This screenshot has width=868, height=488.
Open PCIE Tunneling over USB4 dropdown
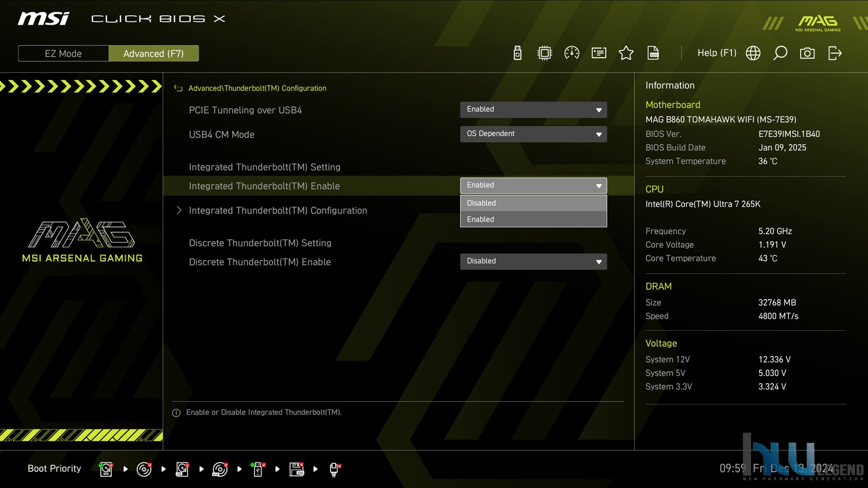pos(533,110)
